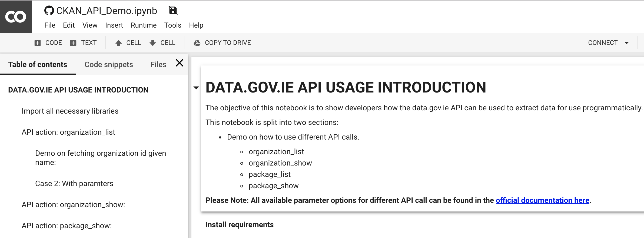Open the connection options dropdown arrow
The width and height of the screenshot is (644, 238).
click(x=627, y=43)
